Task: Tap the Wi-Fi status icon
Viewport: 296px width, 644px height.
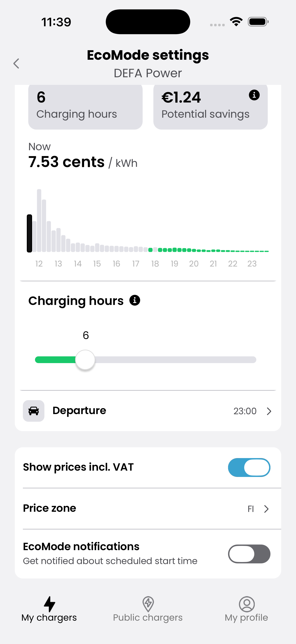Action: click(x=236, y=22)
